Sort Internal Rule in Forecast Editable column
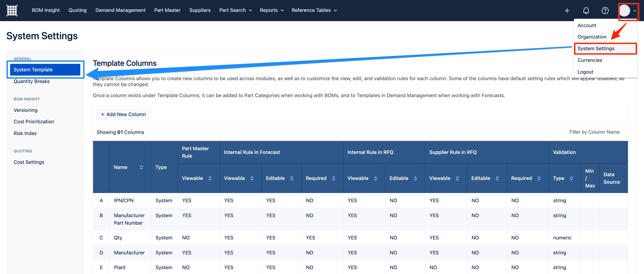 click(x=292, y=178)
